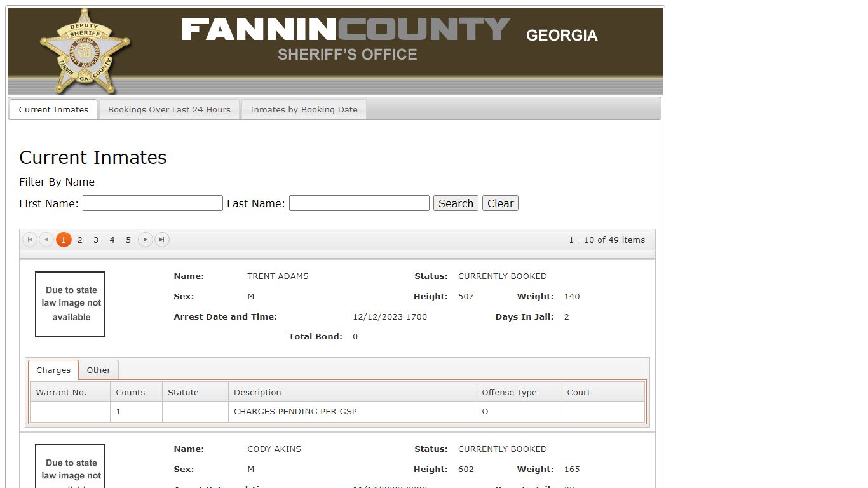Select Charges tab for Trent Adams
The image size is (868, 488).
tap(53, 370)
